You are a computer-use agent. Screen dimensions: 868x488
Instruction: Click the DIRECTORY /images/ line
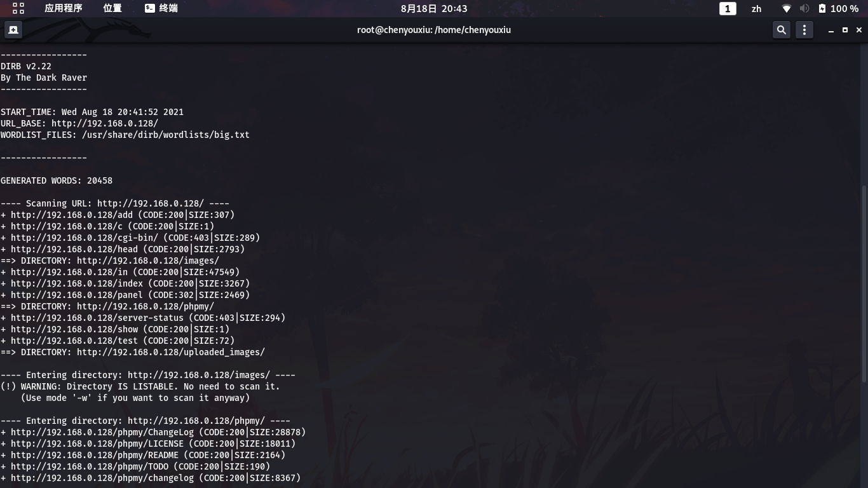[110, 261]
